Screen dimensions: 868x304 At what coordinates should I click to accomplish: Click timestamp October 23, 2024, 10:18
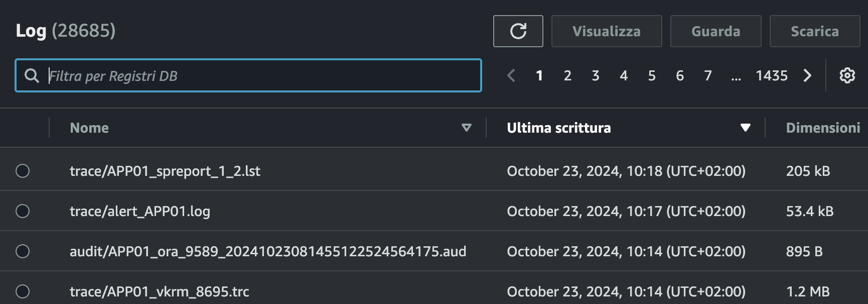click(x=626, y=171)
